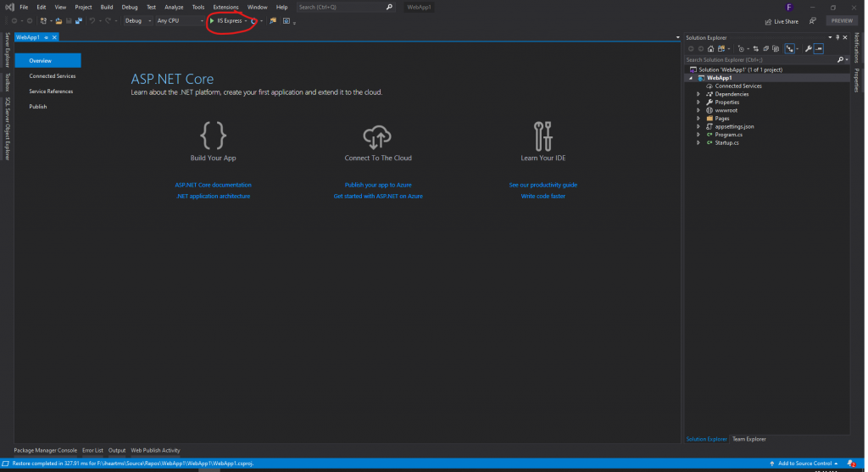Select Publish in left navigation

pyautogui.click(x=38, y=107)
